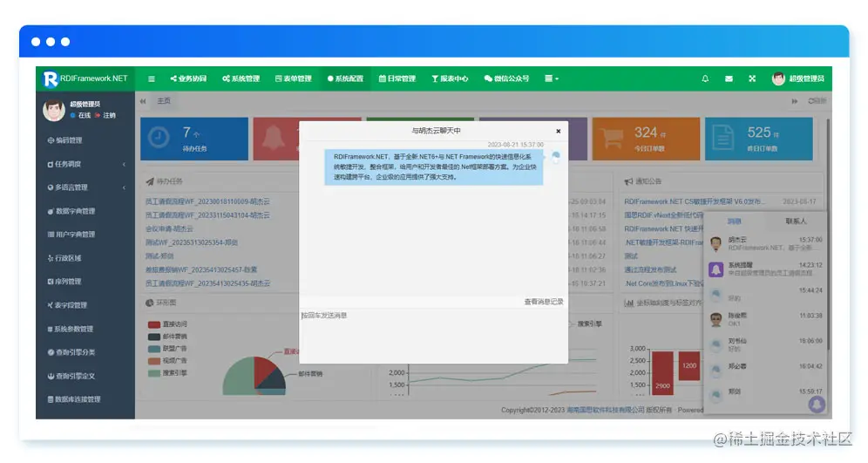
Task: Open 表字段管理 in the sidebar
Action: click(x=67, y=305)
